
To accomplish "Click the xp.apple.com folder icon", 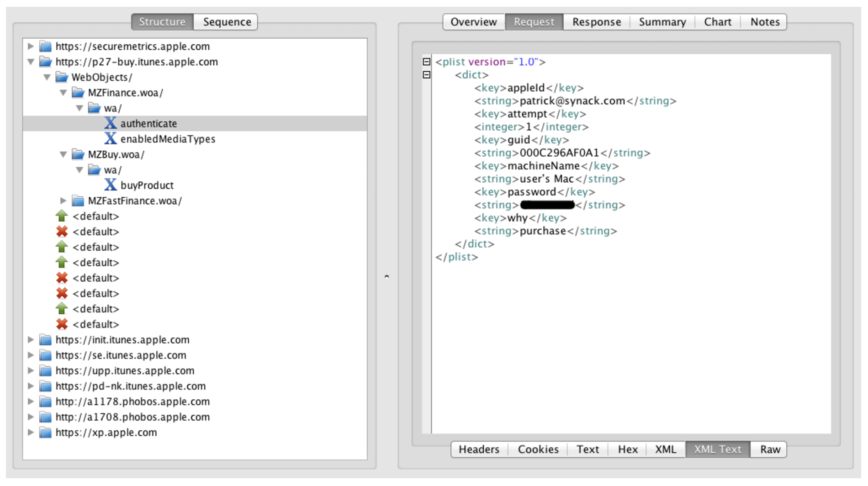I will coord(45,433).
